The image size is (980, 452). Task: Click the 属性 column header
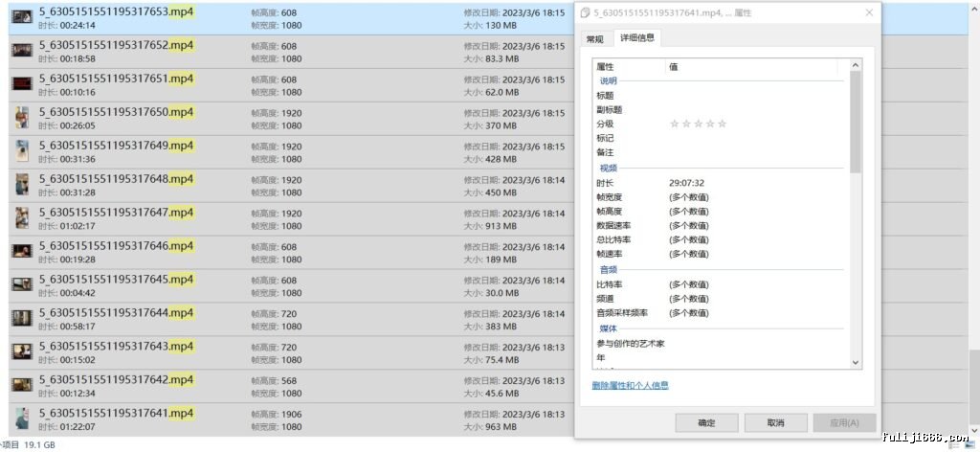[x=630, y=66]
